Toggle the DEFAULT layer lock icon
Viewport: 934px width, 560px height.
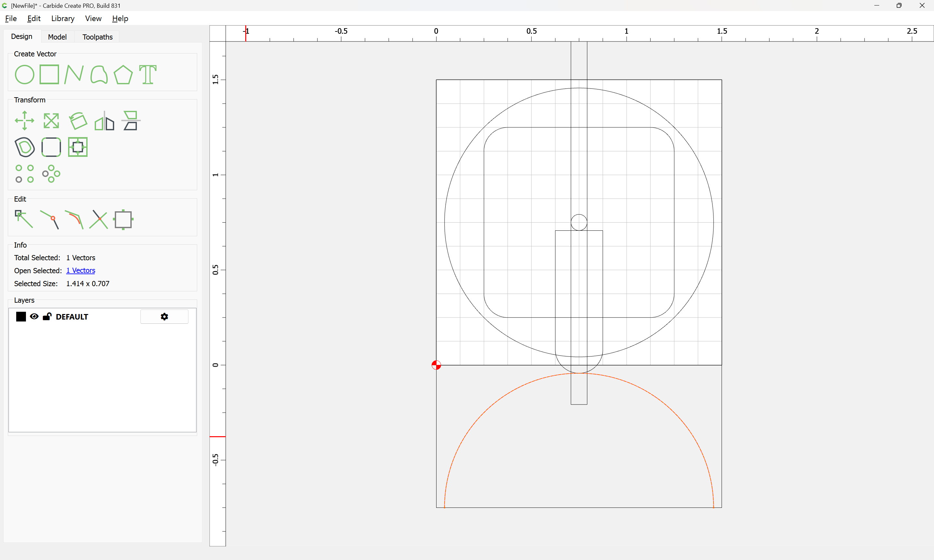pyautogui.click(x=47, y=317)
